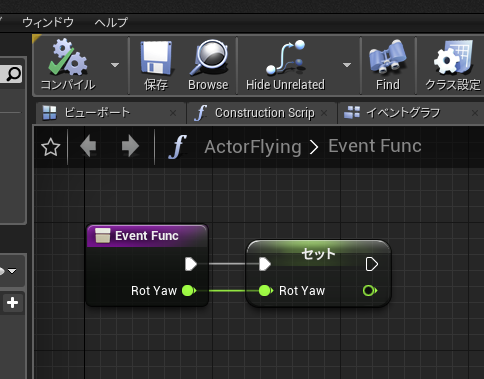The height and width of the screenshot is (379, 484).
Task: Click the Event Func node's Rot Yaw output pin
Action: coord(189,290)
